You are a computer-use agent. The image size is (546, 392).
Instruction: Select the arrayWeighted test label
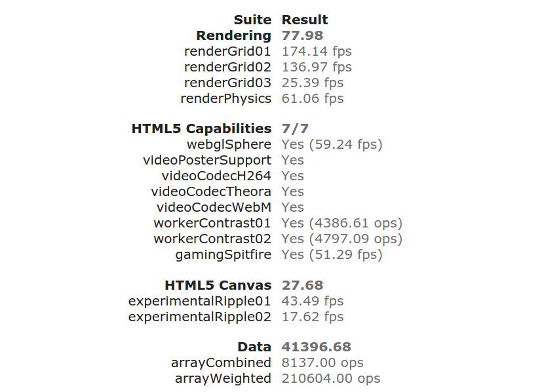[223, 378]
